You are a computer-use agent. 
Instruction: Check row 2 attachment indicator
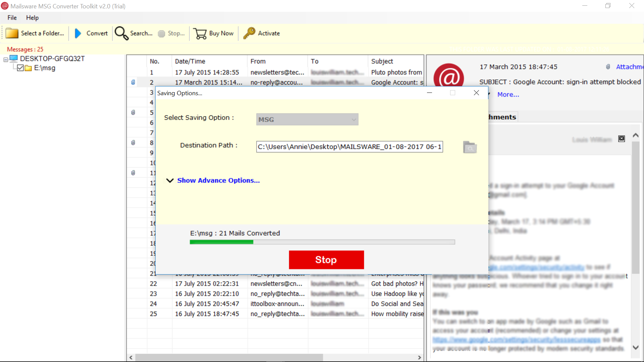point(133,82)
